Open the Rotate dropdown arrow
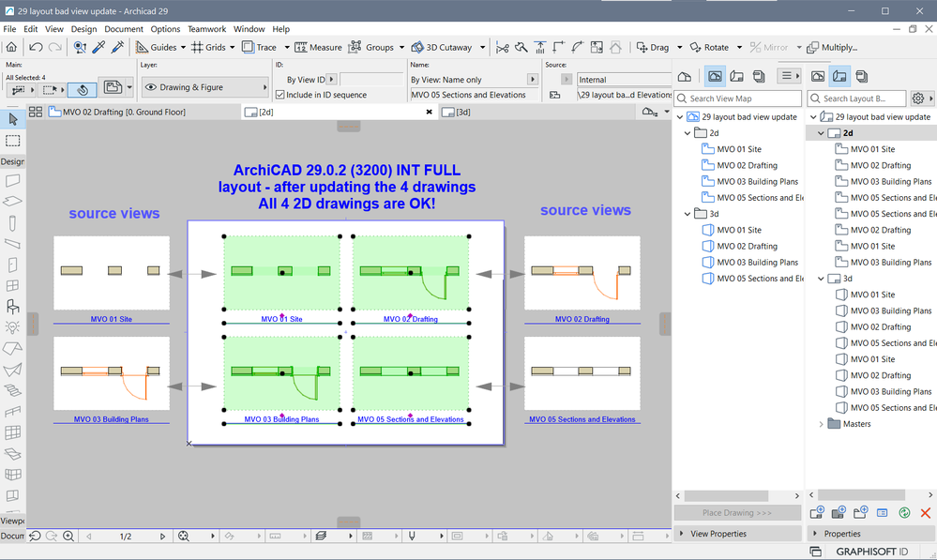 [x=739, y=47]
